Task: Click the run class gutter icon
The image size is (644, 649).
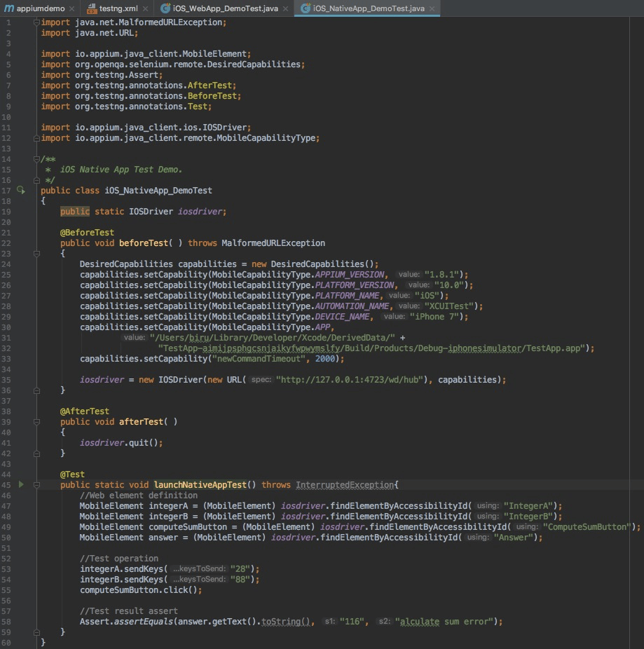Action: (21, 190)
